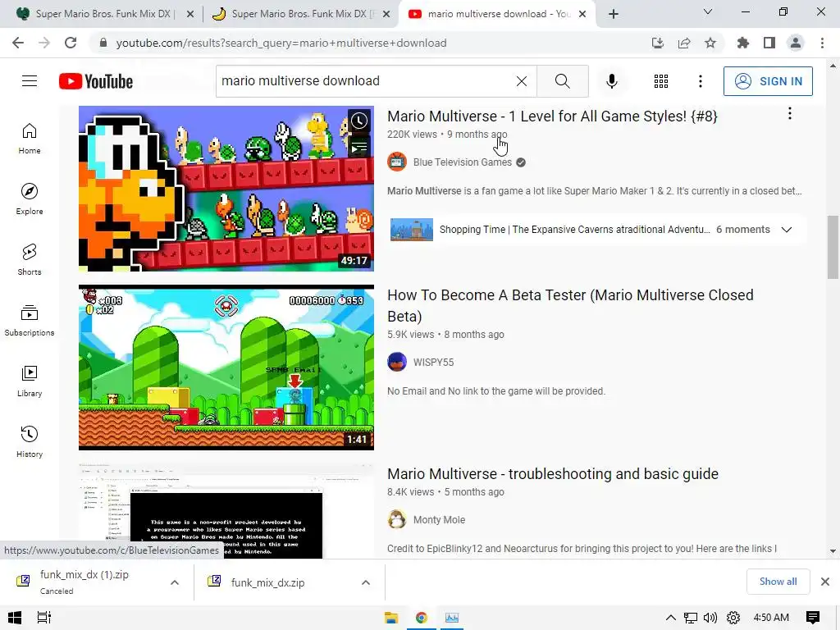Click the magnifying glass search button
Viewport: 840px width, 630px height.
click(x=563, y=81)
